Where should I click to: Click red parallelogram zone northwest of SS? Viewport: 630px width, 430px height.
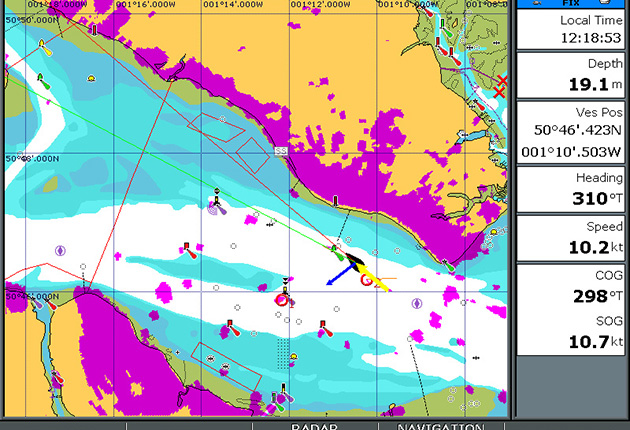[x=216, y=127]
